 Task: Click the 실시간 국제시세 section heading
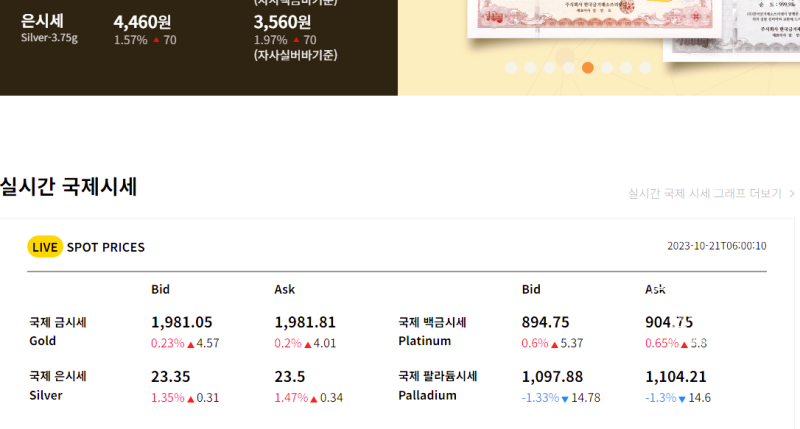tap(68, 186)
